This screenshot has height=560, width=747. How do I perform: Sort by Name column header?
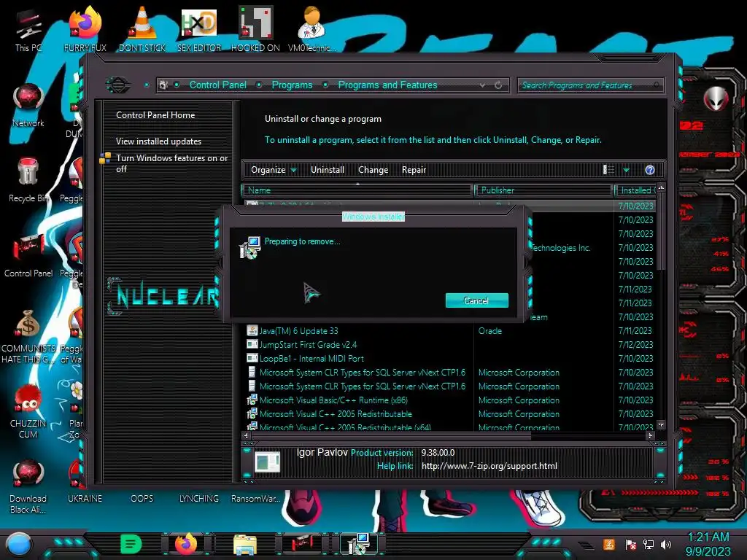tap(357, 190)
